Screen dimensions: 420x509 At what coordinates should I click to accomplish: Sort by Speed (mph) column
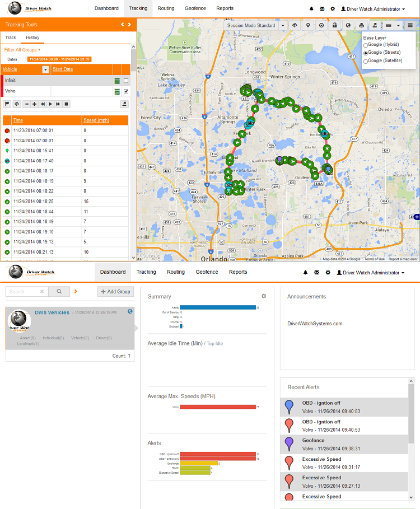96,120
